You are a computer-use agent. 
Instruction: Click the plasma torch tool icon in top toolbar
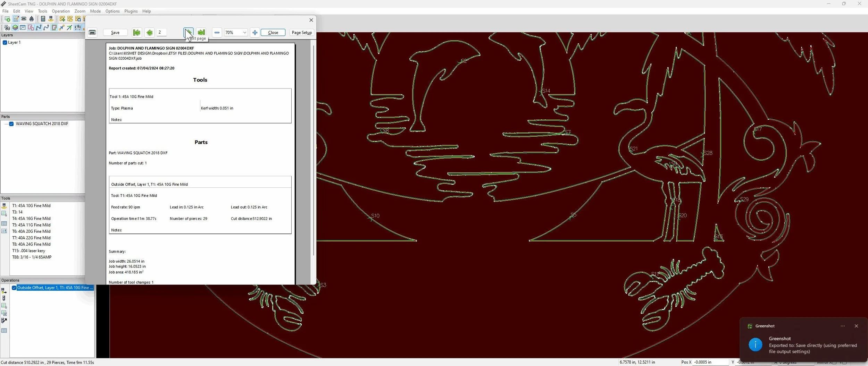click(x=51, y=19)
